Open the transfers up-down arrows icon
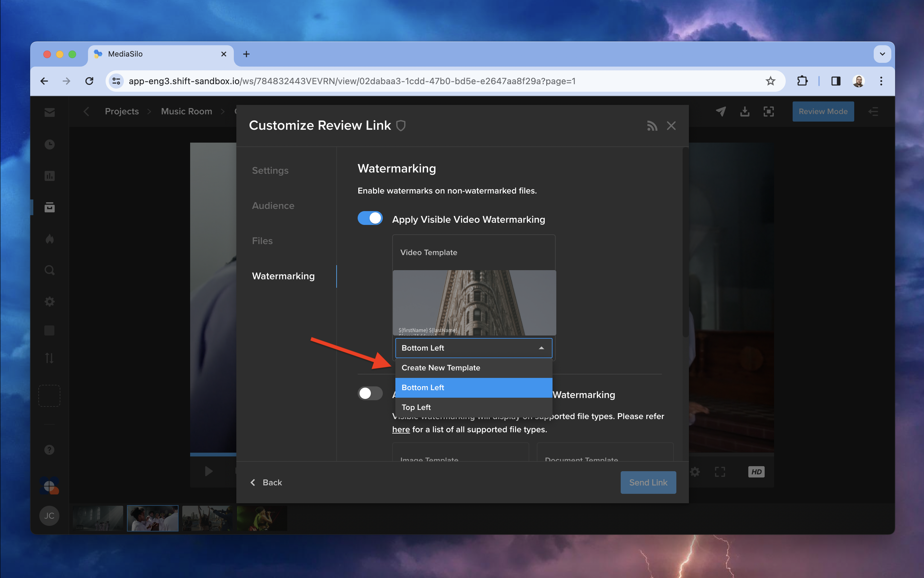 tap(49, 358)
